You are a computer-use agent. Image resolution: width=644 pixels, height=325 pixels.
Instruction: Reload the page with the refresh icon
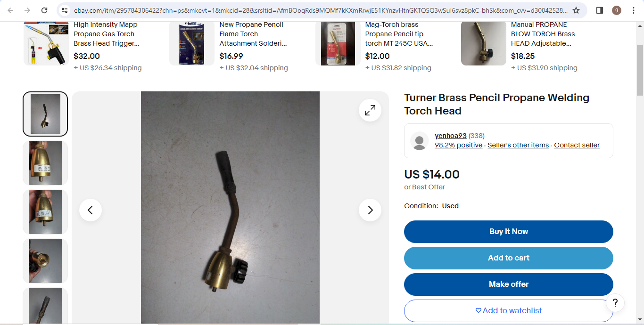(44, 10)
